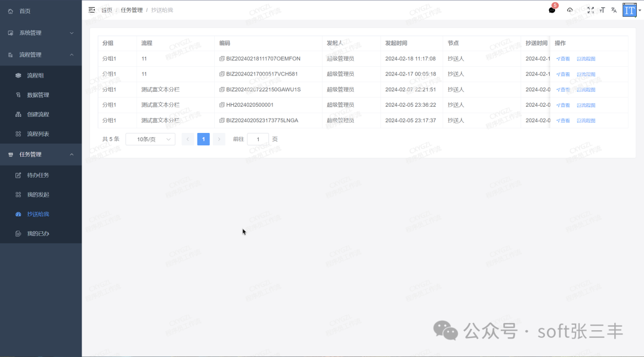Open the notifications message icon with badge 5
Image resolution: width=644 pixels, height=357 pixels.
point(550,10)
